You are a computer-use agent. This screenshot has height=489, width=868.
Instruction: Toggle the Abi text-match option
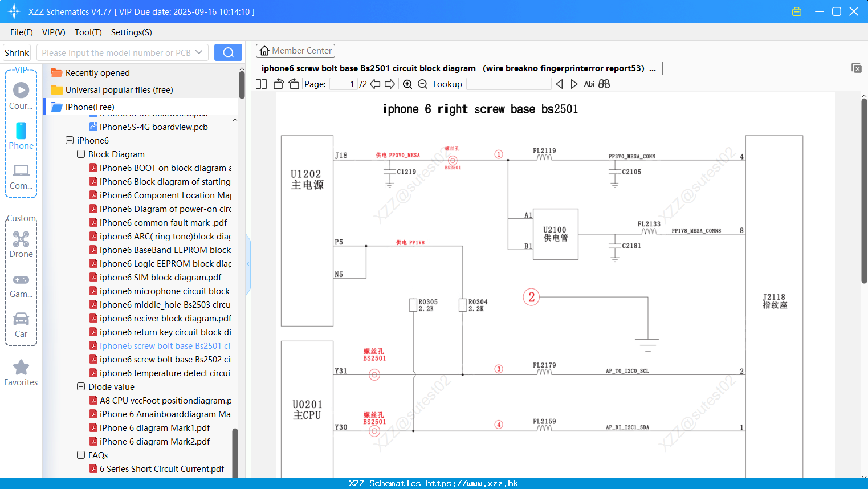tap(589, 84)
